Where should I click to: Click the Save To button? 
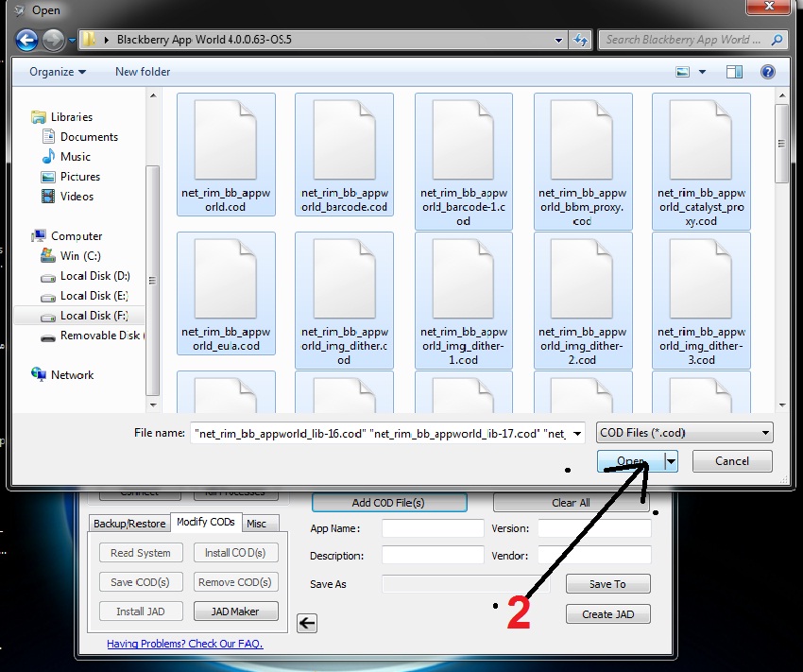tap(607, 584)
